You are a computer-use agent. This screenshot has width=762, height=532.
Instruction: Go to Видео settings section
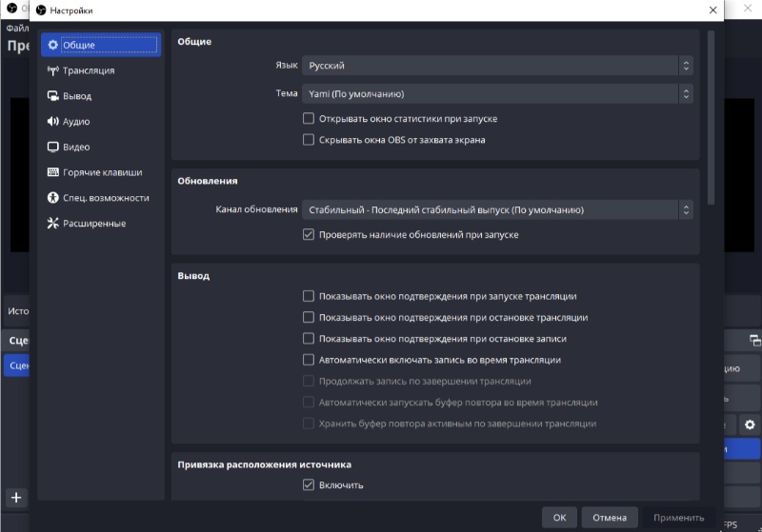pos(101,147)
